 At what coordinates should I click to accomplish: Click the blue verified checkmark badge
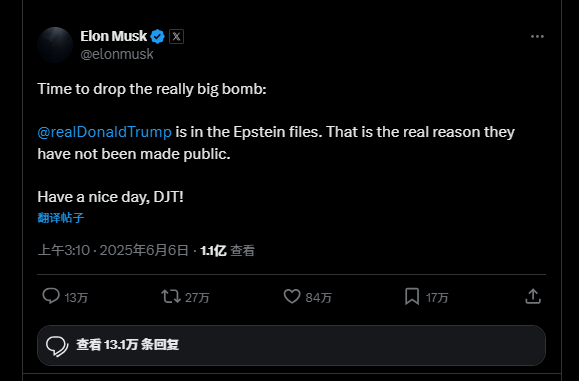(x=158, y=37)
